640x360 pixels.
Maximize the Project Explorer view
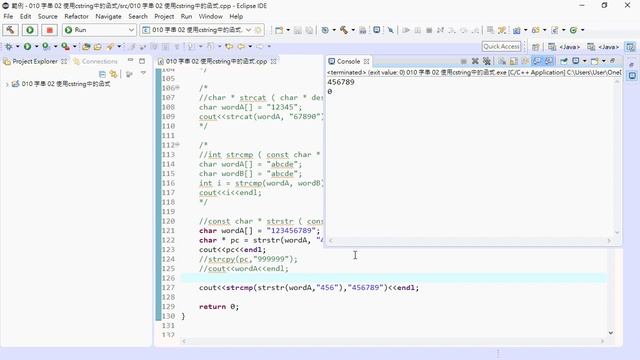pyautogui.click(x=142, y=61)
